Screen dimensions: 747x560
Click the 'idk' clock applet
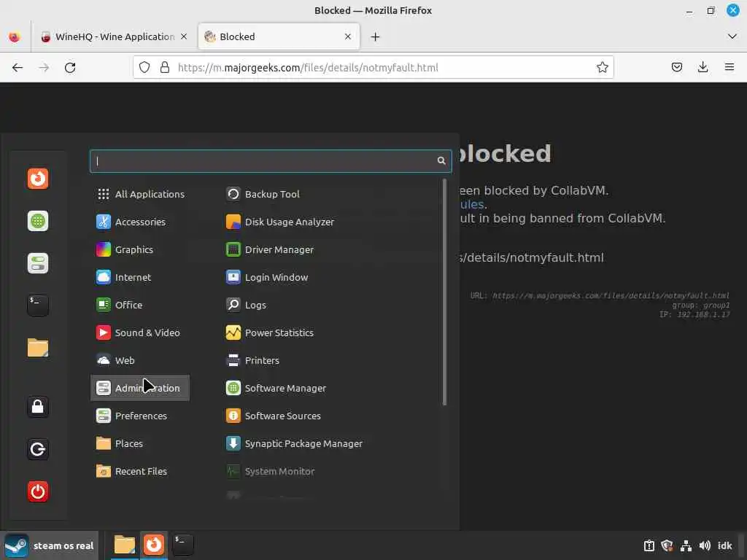(x=724, y=545)
